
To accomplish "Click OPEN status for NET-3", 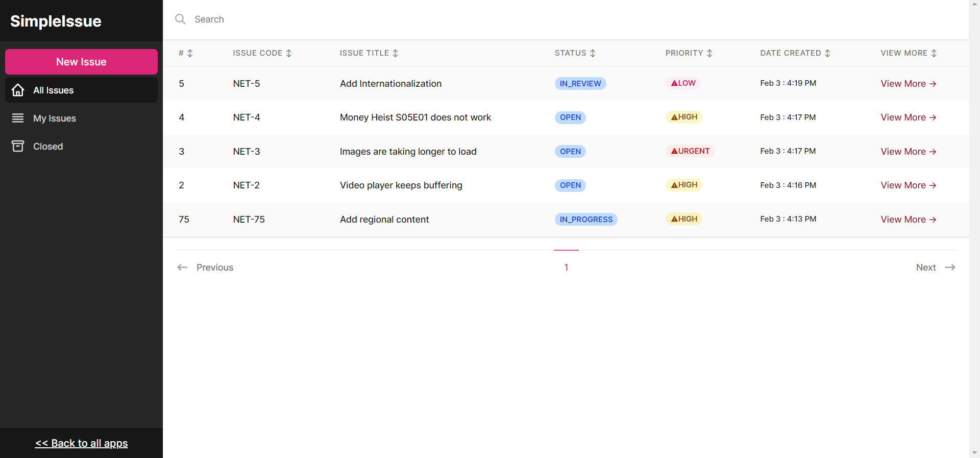I will pyautogui.click(x=570, y=152).
